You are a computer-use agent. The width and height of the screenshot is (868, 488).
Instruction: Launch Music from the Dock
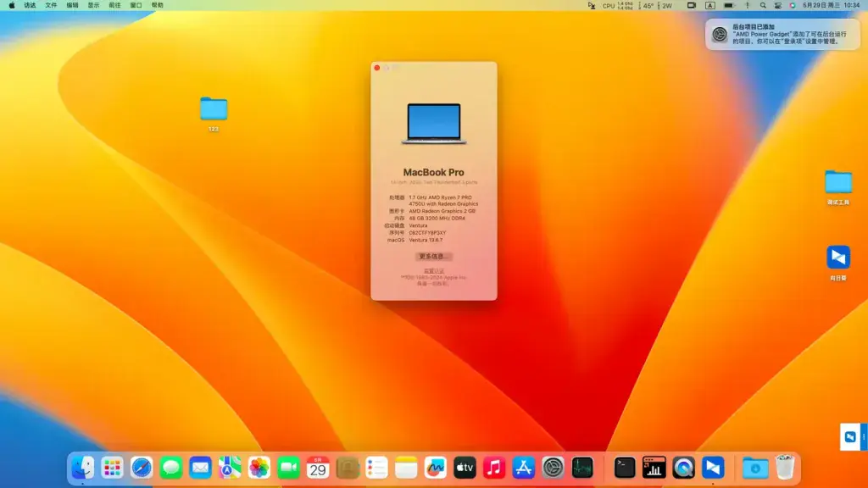click(x=494, y=468)
